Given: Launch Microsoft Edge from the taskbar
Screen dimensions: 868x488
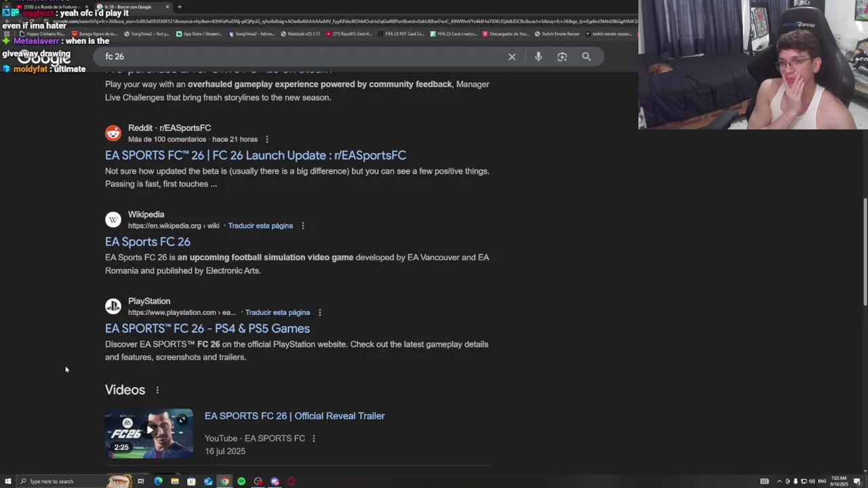Looking at the screenshot, I should click(x=158, y=481).
